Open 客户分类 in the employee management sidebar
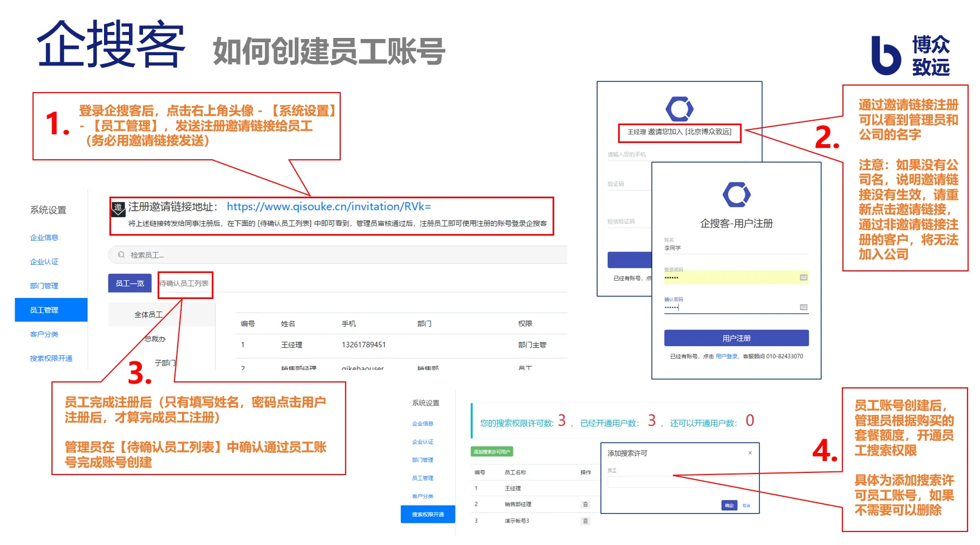Image resolution: width=980 pixels, height=545 pixels. 44,334
